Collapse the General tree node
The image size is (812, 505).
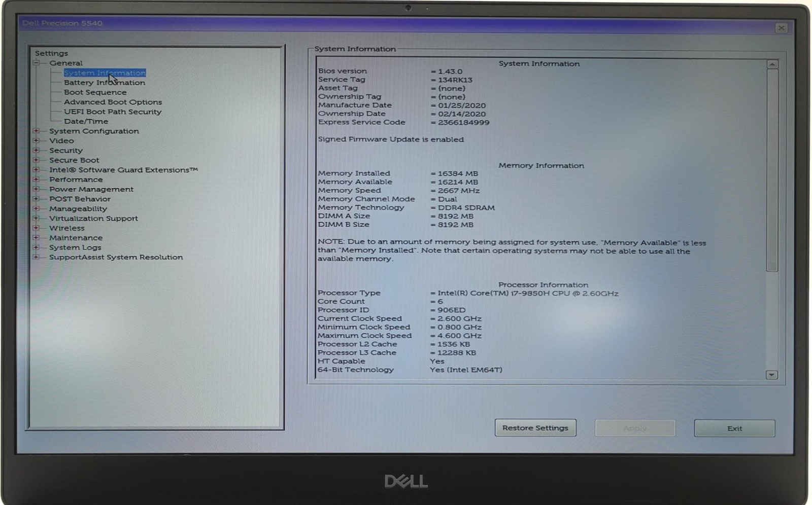pos(36,63)
